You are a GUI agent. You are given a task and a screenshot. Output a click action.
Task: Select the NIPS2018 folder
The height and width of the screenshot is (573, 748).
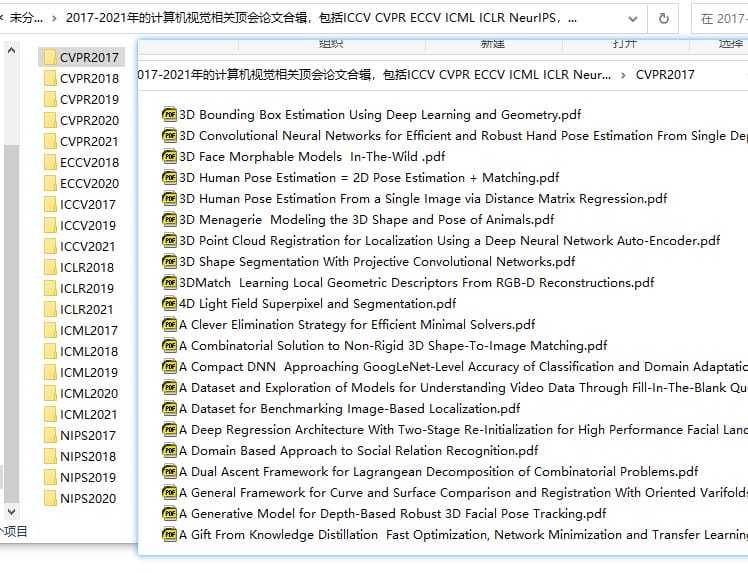[81, 456]
